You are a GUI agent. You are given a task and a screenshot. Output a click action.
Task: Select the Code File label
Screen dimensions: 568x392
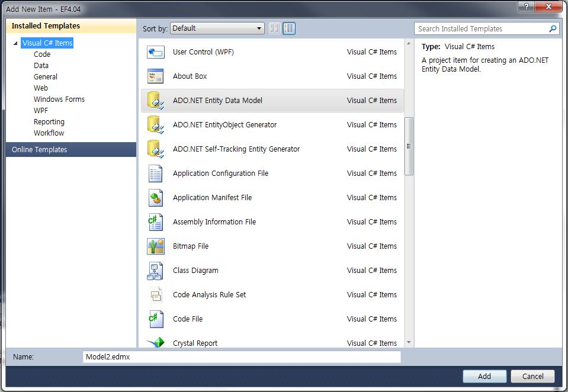[x=188, y=319]
